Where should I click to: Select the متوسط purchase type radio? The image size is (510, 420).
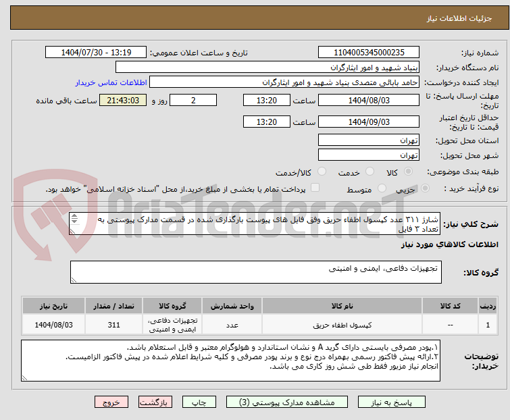(382, 188)
